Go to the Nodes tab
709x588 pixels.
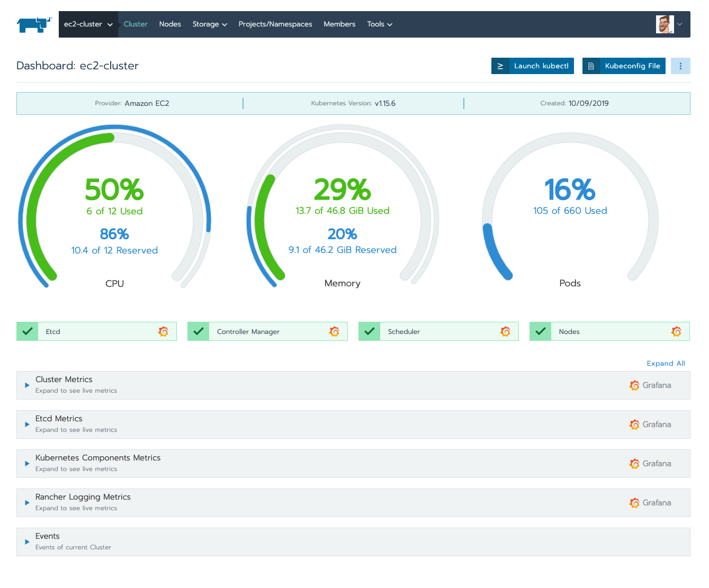[x=170, y=24]
